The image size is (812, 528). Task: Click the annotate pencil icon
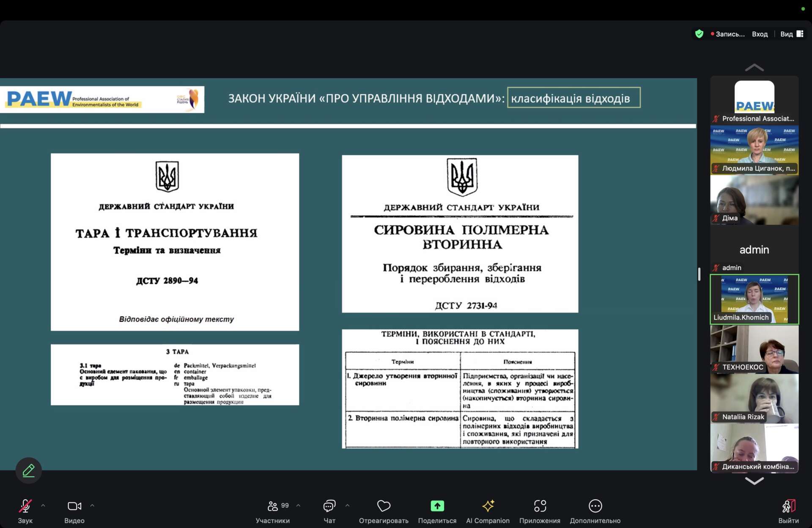[29, 470]
